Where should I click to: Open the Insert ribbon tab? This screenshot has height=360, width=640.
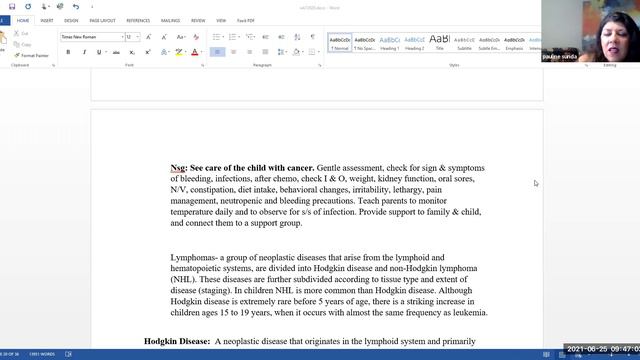(47, 20)
